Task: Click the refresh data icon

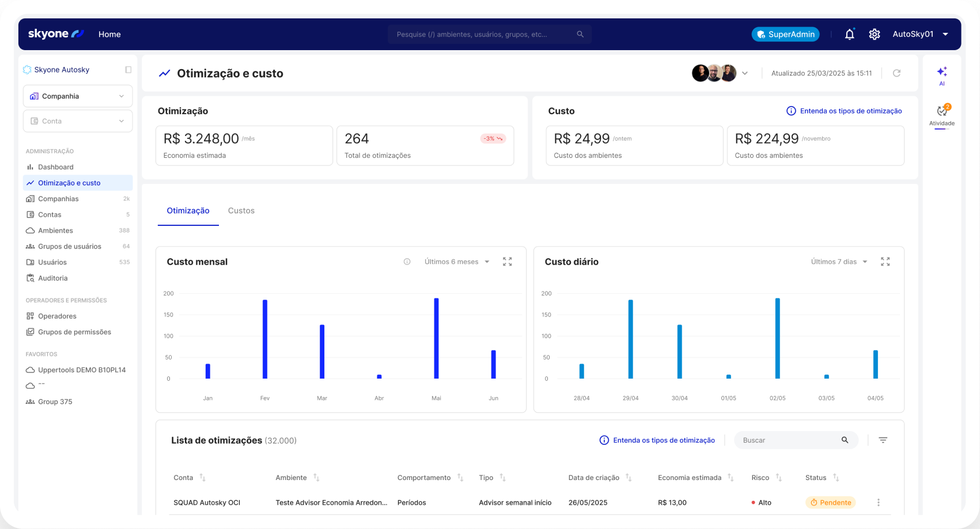Action: coord(896,73)
